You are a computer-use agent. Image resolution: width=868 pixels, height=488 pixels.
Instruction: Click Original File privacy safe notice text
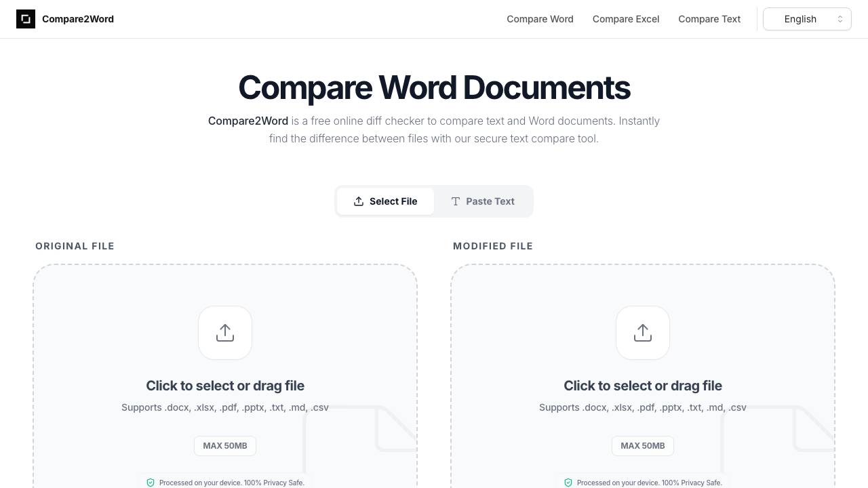click(232, 483)
